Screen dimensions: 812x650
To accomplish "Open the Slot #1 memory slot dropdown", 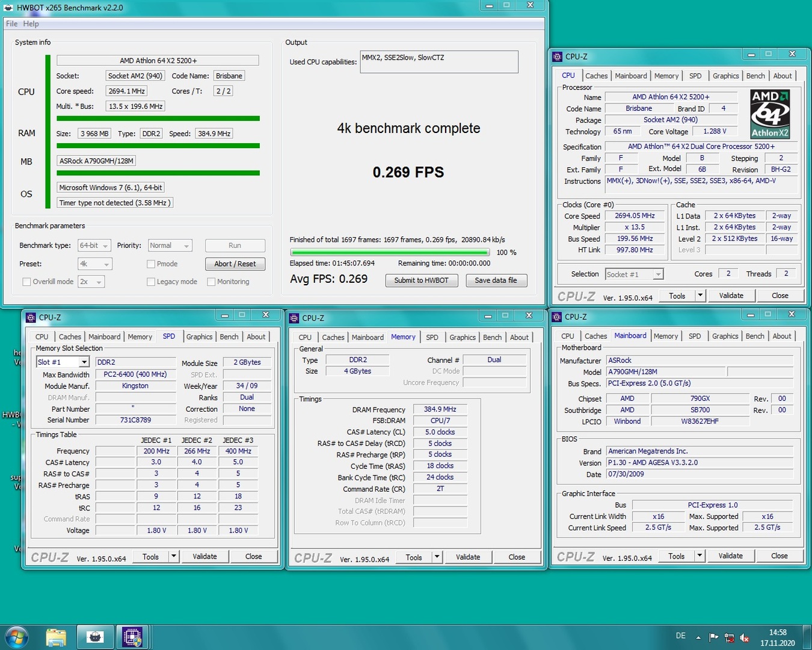I will click(63, 362).
